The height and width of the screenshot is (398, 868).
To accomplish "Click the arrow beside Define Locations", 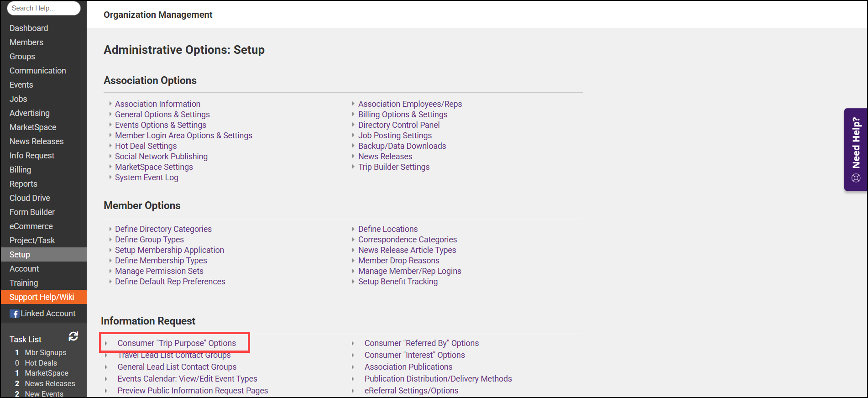I will pyautogui.click(x=353, y=229).
